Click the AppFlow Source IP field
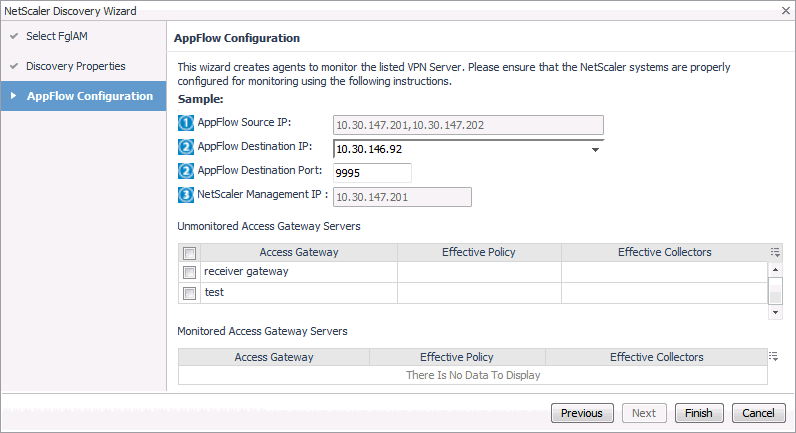The image size is (796, 433). (x=468, y=125)
